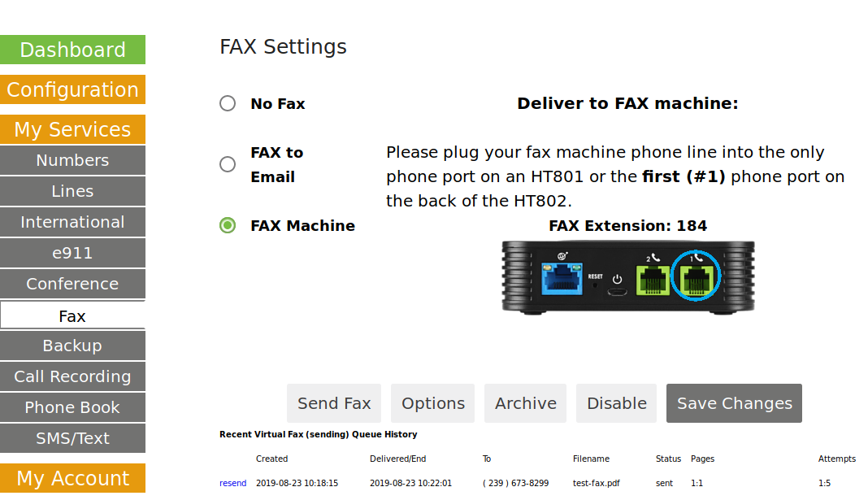Viewport: 868px width, 500px height.
Task: Select the No Fax radio option
Action: (x=228, y=103)
